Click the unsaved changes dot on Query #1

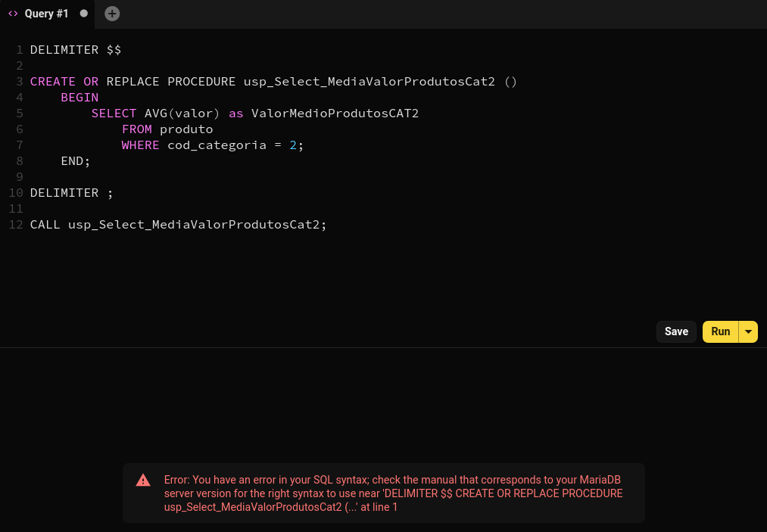point(83,13)
